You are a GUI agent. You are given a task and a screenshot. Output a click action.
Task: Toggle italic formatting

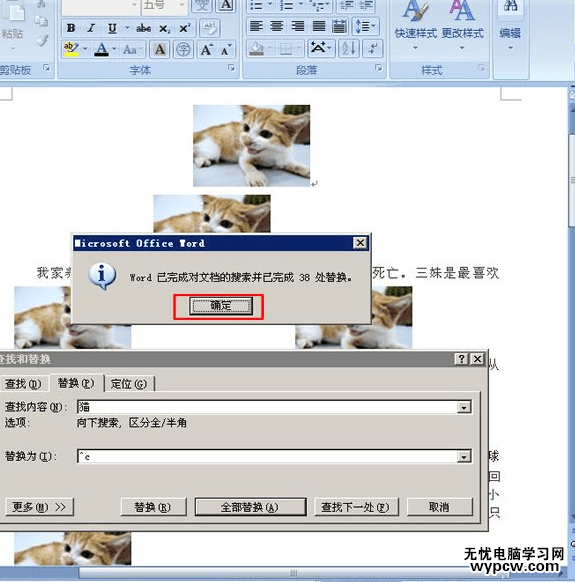(91, 28)
